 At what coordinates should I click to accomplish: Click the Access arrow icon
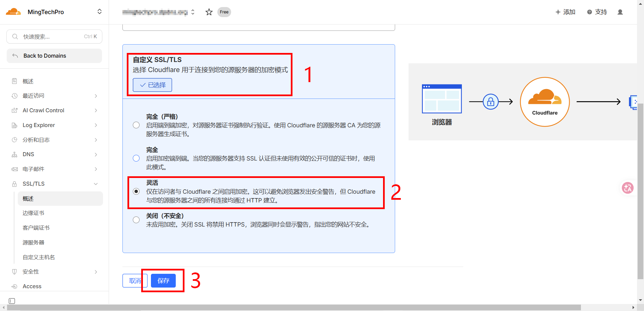tap(14, 287)
